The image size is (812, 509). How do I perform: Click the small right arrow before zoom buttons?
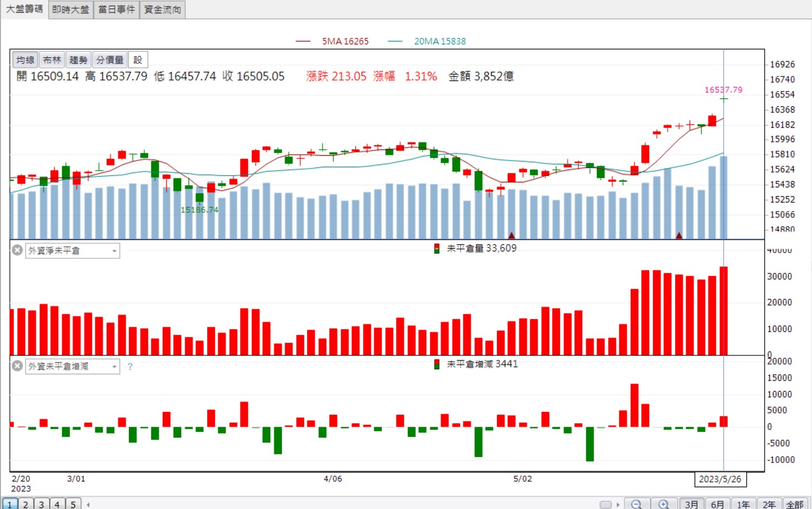click(618, 504)
